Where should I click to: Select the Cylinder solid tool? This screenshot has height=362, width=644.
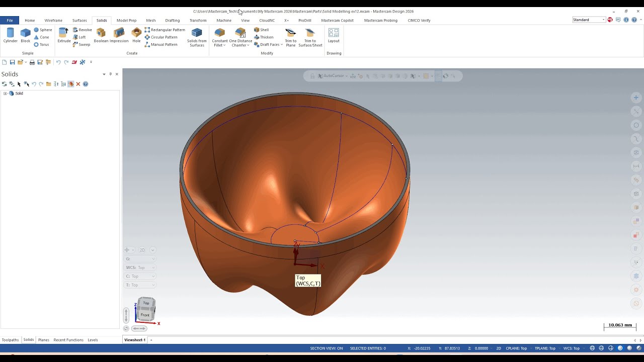click(x=10, y=35)
